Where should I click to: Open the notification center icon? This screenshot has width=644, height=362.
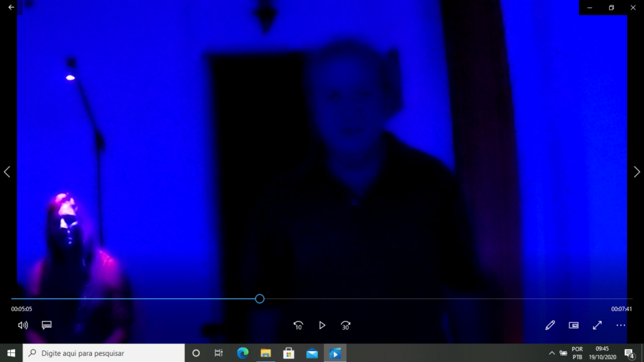[630, 353]
